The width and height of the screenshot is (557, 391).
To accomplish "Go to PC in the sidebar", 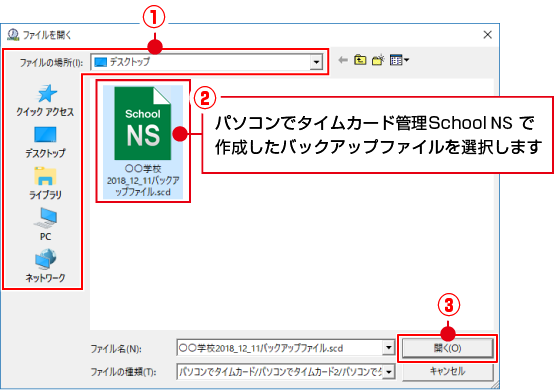I will (x=45, y=224).
